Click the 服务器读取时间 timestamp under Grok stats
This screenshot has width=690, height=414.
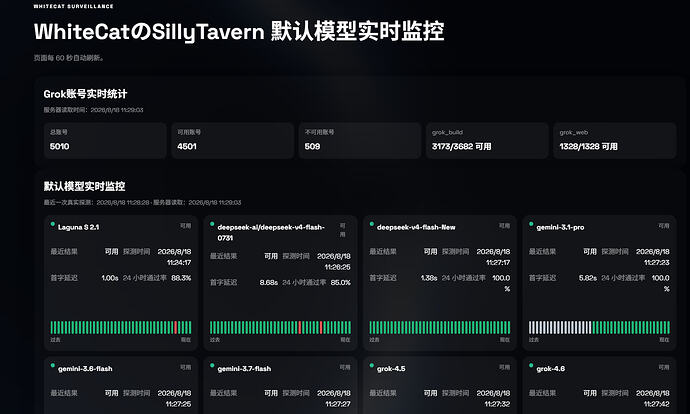[93, 110]
